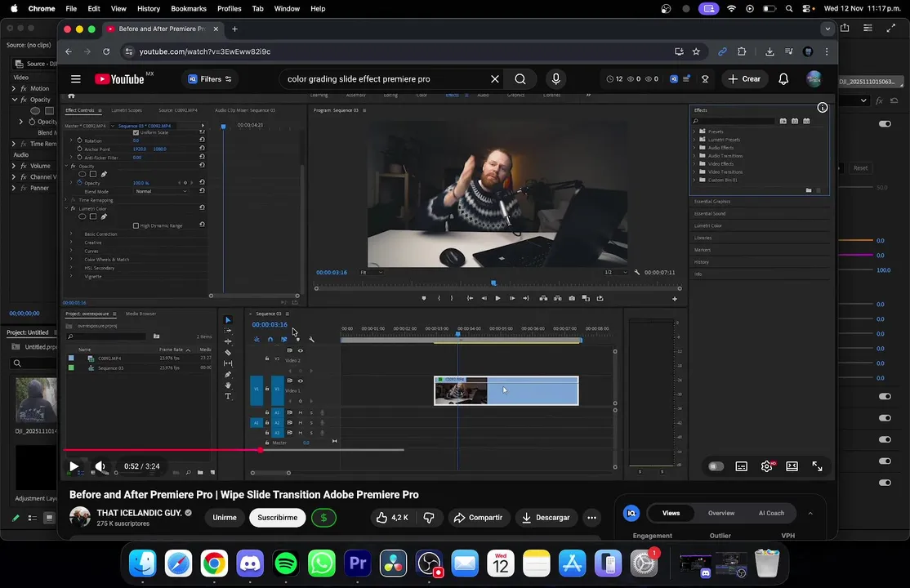Screen dimensions: 910x588
Task: Click Reset button in Premiere window
Action: pos(860,168)
